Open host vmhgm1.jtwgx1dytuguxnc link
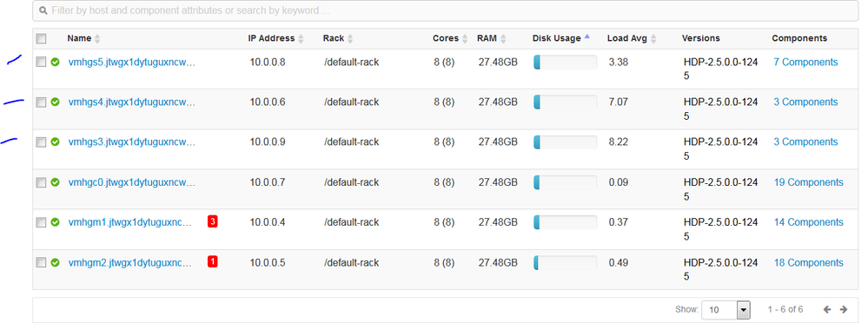 point(129,222)
